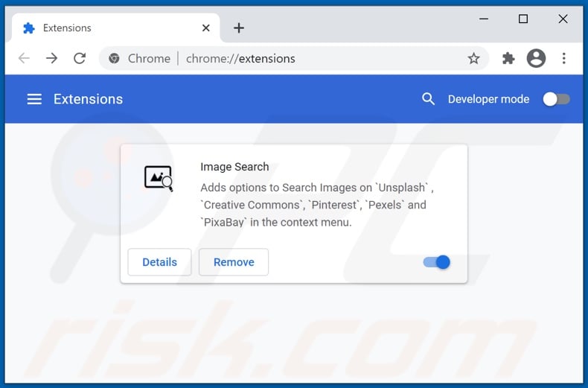Maximize the Chrome window
This screenshot has width=588, height=388.
point(523,19)
